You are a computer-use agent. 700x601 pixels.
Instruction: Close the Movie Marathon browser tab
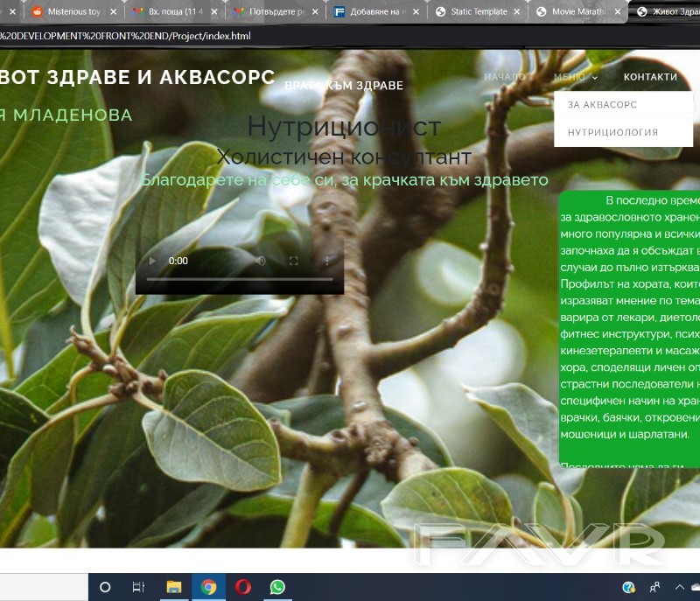(x=617, y=11)
